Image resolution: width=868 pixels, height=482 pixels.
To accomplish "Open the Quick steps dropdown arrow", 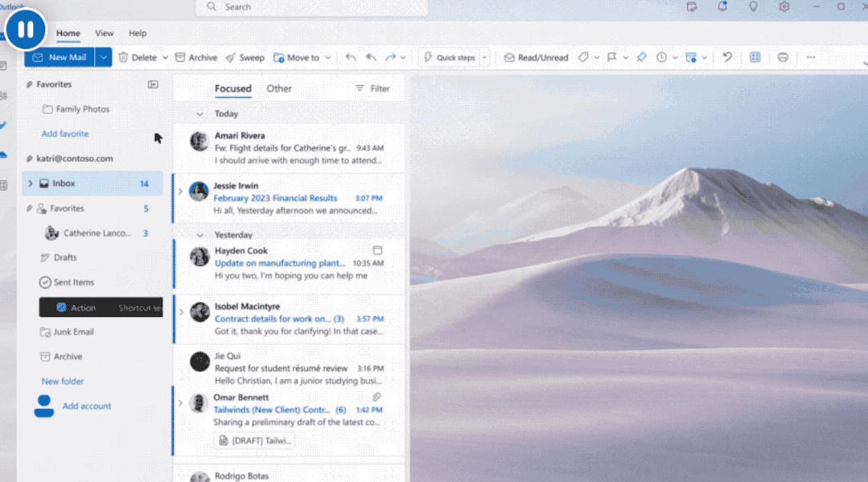I will pyautogui.click(x=485, y=58).
